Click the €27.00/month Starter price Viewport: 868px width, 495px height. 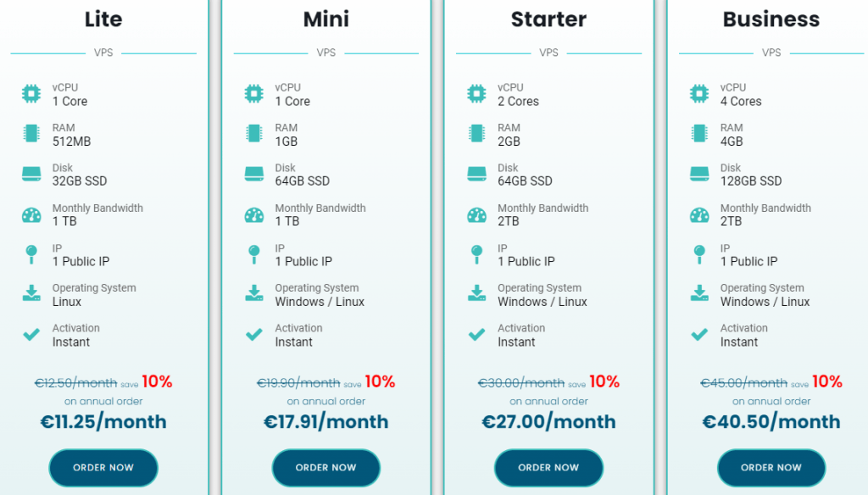pos(548,422)
